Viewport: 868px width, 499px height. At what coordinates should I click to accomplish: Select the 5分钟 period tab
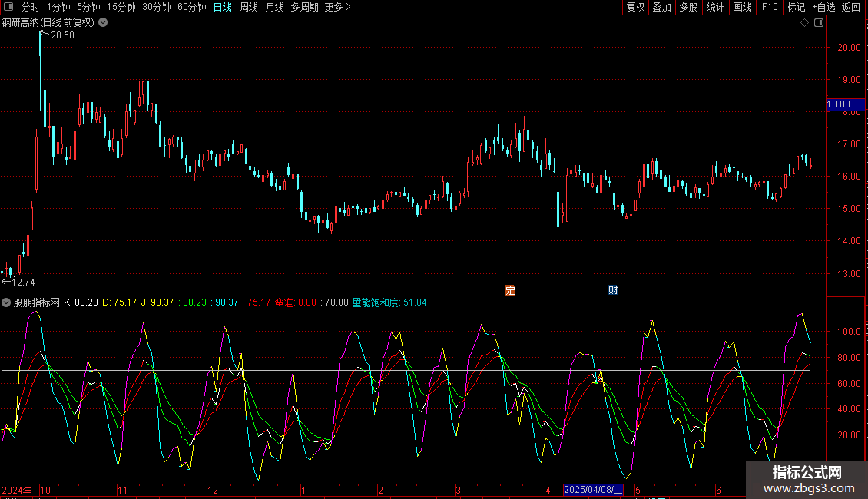point(88,7)
